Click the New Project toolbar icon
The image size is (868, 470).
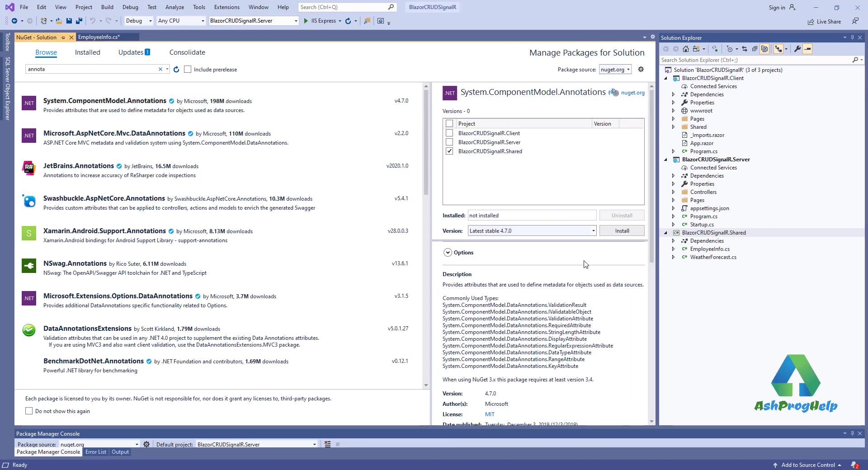coord(43,21)
